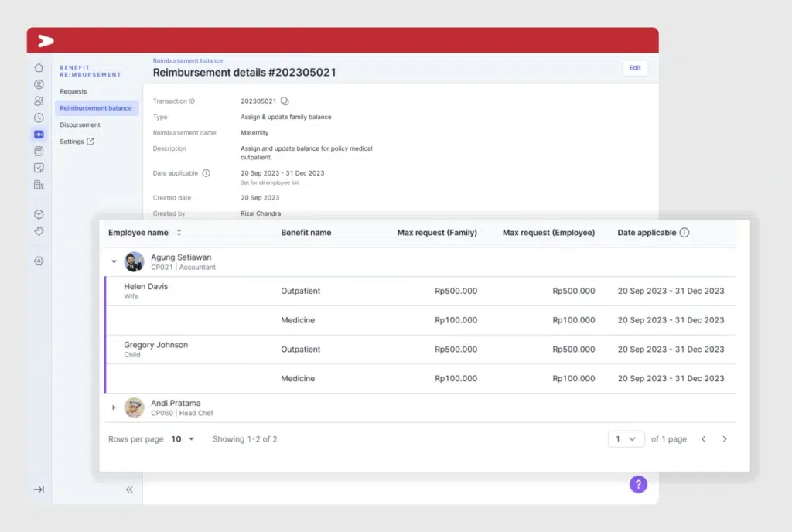The image size is (792, 532).
Task: Select the clock attendance icon
Action: pyautogui.click(x=39, y=118)
